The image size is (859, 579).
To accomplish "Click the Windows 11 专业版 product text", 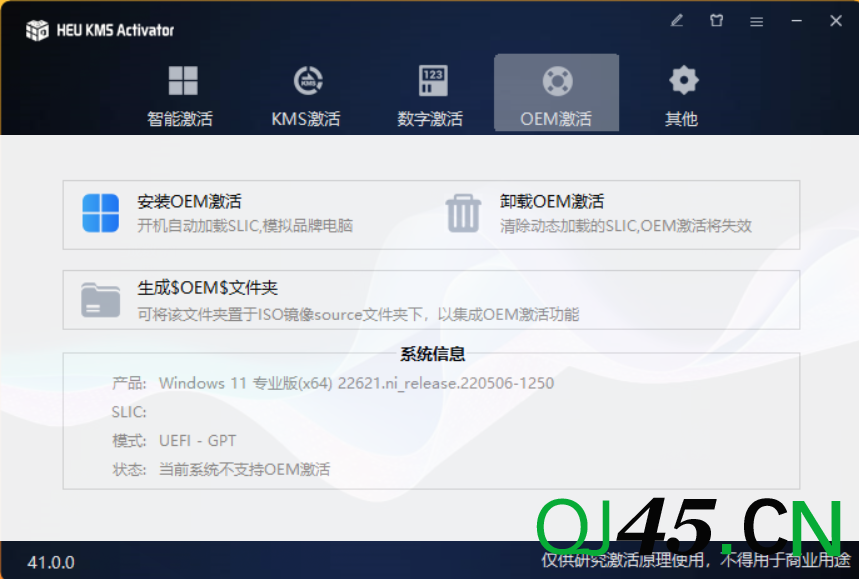I will pos(356,383).
